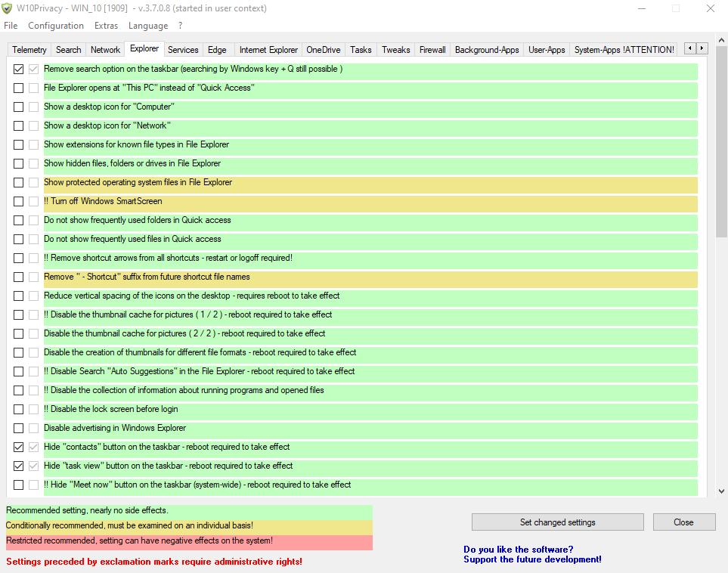Click 'Support the future development!' link
Screen dimensions: 728x573
pyautogui.click(x=532, y=559)
